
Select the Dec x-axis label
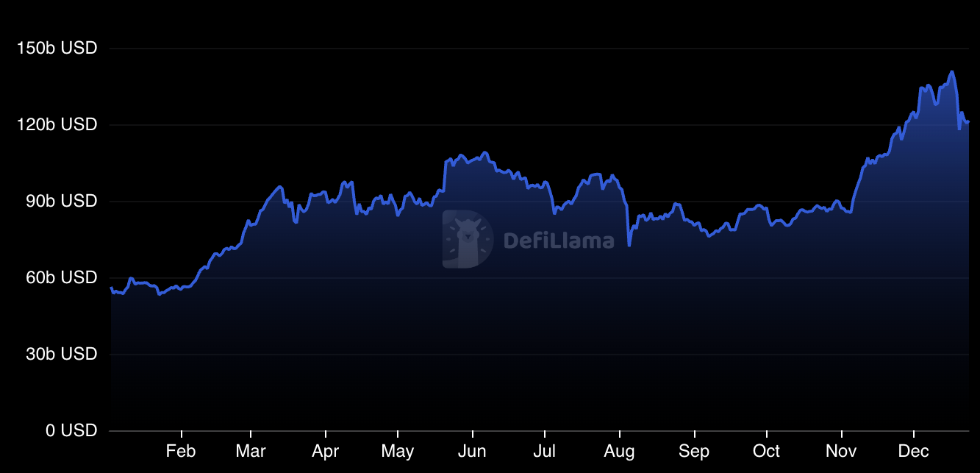(913, 452)
